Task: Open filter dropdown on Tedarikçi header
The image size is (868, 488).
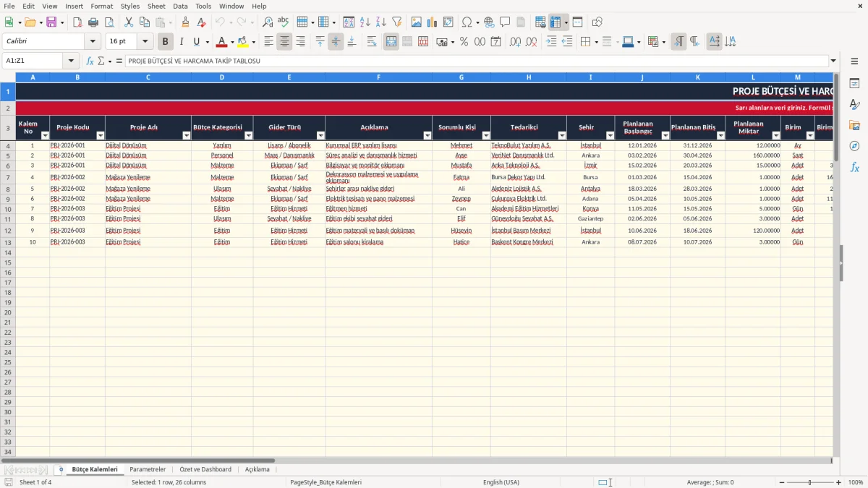Action: [562, 135]
